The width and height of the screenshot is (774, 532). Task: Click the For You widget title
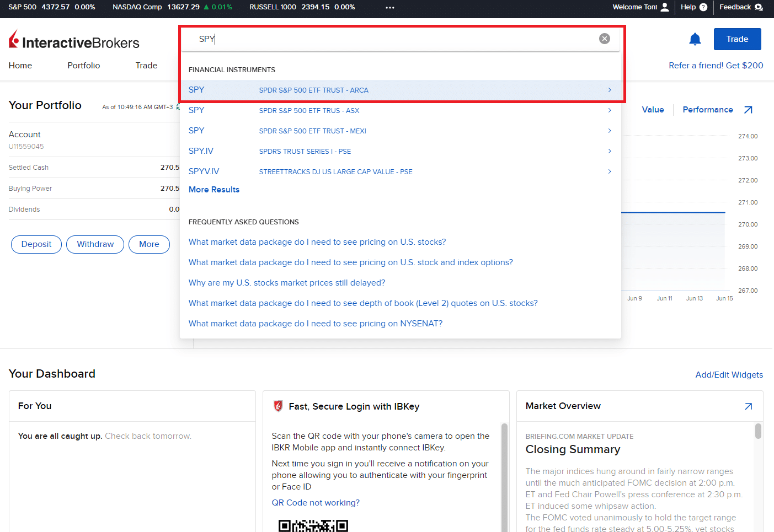pos(35,406)
